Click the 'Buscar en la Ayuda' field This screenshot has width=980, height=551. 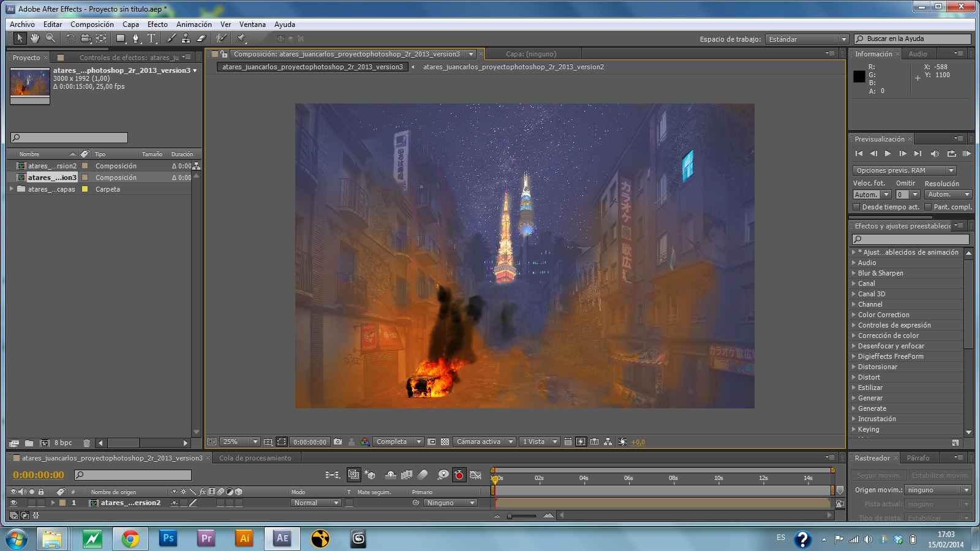tap(913, 39)
